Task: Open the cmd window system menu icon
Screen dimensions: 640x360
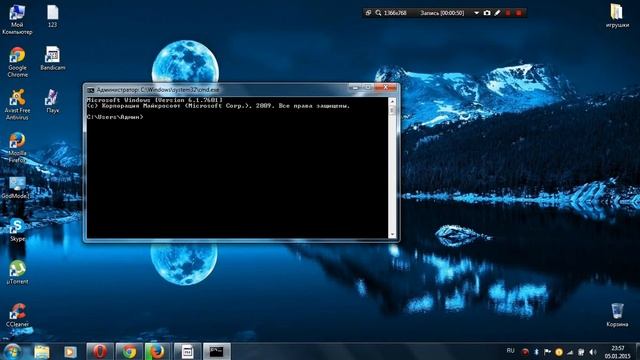Action: click(x=90, y=90)
